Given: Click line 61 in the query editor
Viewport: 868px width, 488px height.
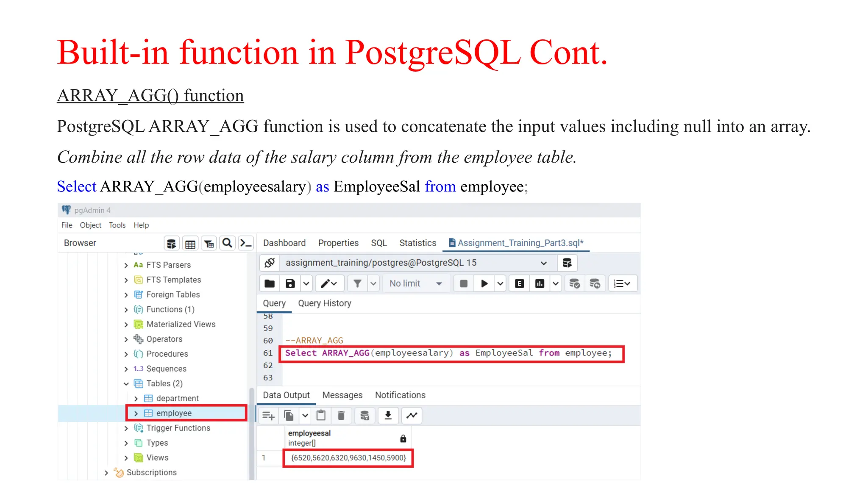Looking at the screenshot, I should point(448,353).
